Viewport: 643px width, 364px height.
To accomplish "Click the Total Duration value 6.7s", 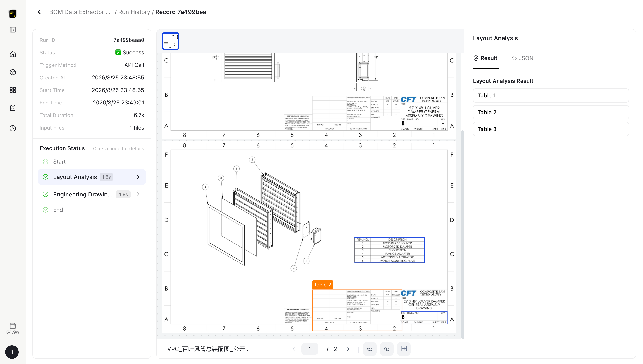I will pos(139,115).
